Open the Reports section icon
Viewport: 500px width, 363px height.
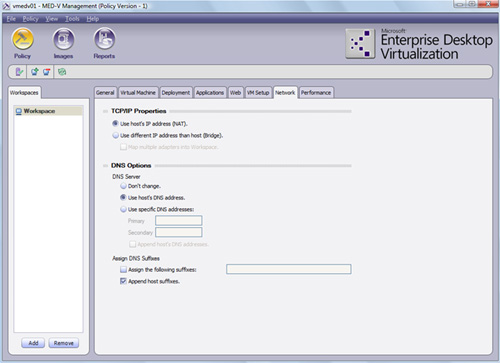(x=104, y=39)
